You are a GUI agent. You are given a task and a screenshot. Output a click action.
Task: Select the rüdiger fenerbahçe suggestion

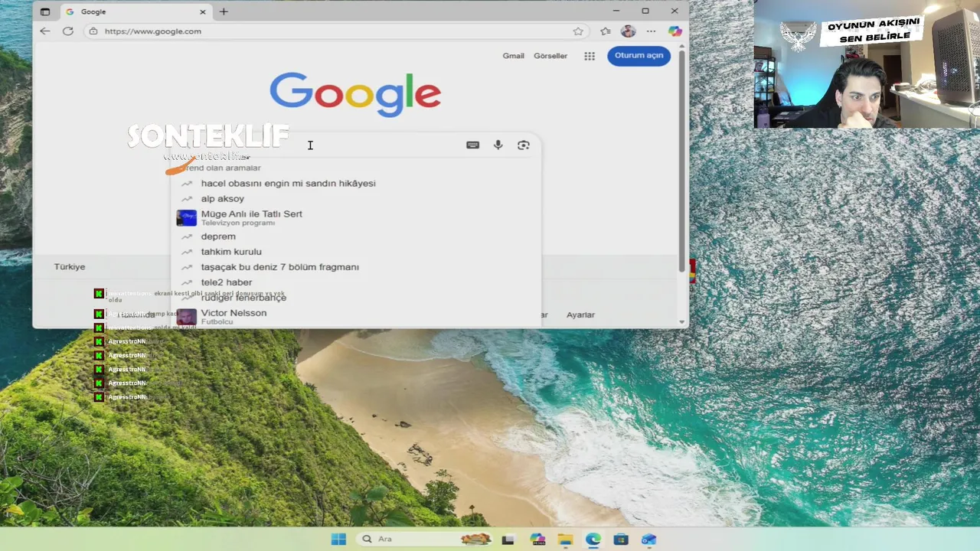coord(355,298)
